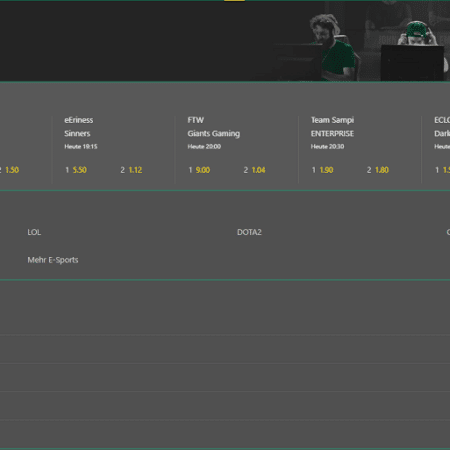The height and width of the screenshot is (450, 450).
Task: Open Giants Gaming team name
Action: point(214,134)
